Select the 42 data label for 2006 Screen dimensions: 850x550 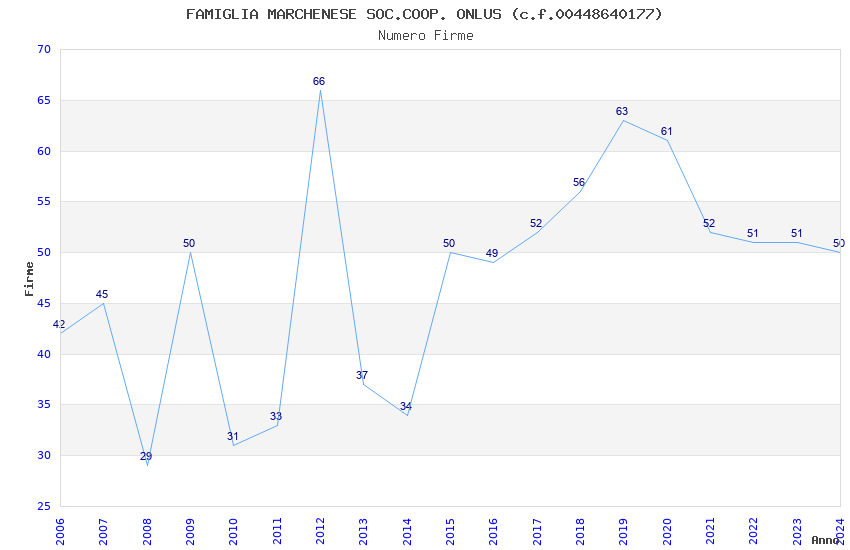pyautogui.click(x=59, y=324)
